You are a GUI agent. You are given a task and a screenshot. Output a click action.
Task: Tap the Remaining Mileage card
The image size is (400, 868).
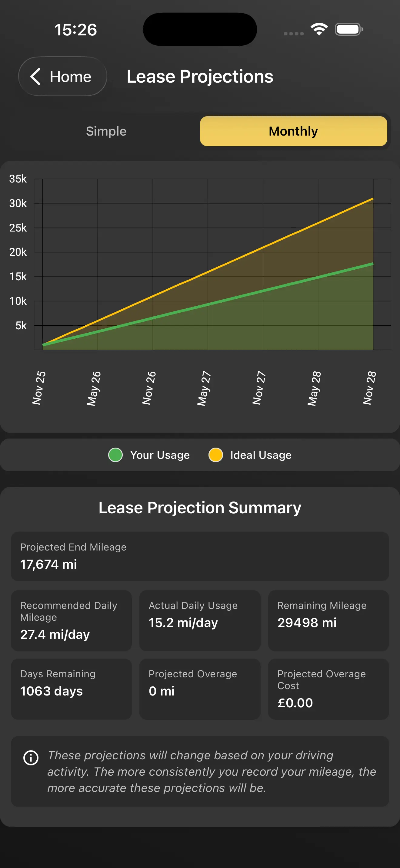(328, 620)
